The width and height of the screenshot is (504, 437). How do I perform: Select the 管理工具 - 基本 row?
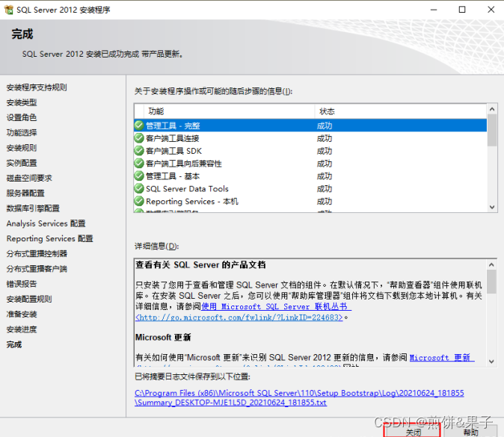[x=310, y=176]
